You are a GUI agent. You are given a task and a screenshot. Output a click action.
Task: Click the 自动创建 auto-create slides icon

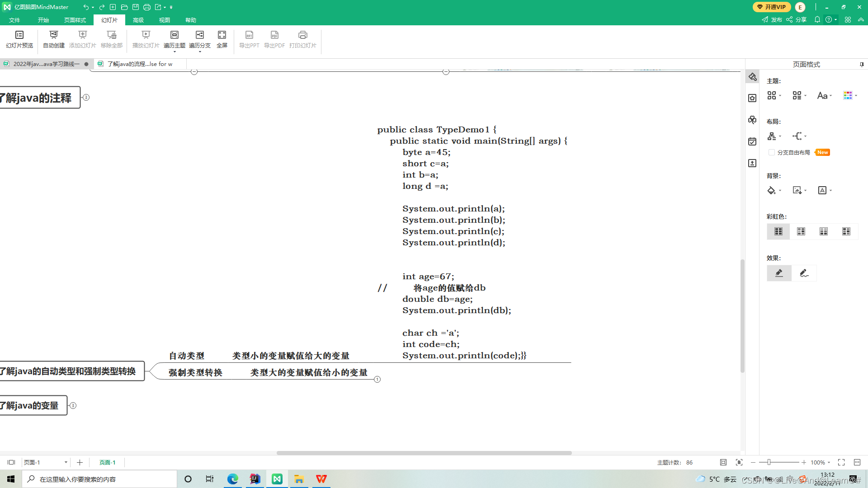[53, 38]
